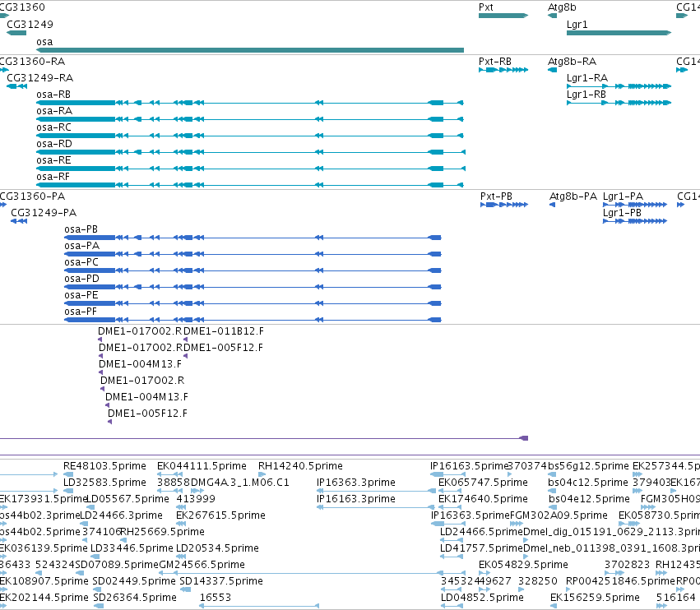Select the Lgr1 gene span bar

(619, 33)
